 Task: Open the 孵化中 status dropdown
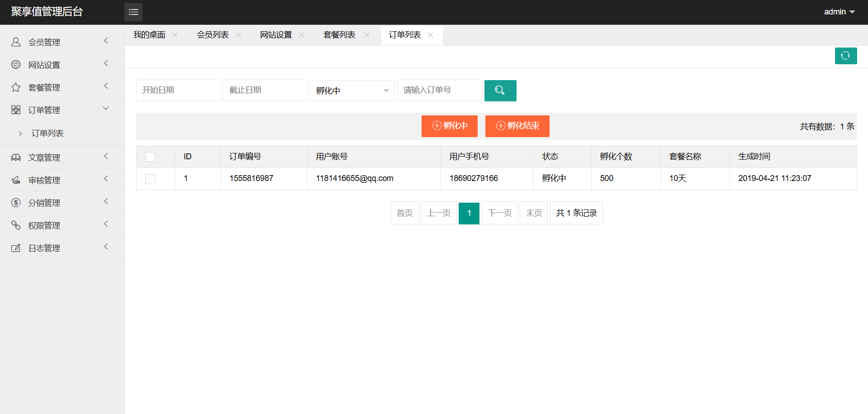tap(352, 90)
